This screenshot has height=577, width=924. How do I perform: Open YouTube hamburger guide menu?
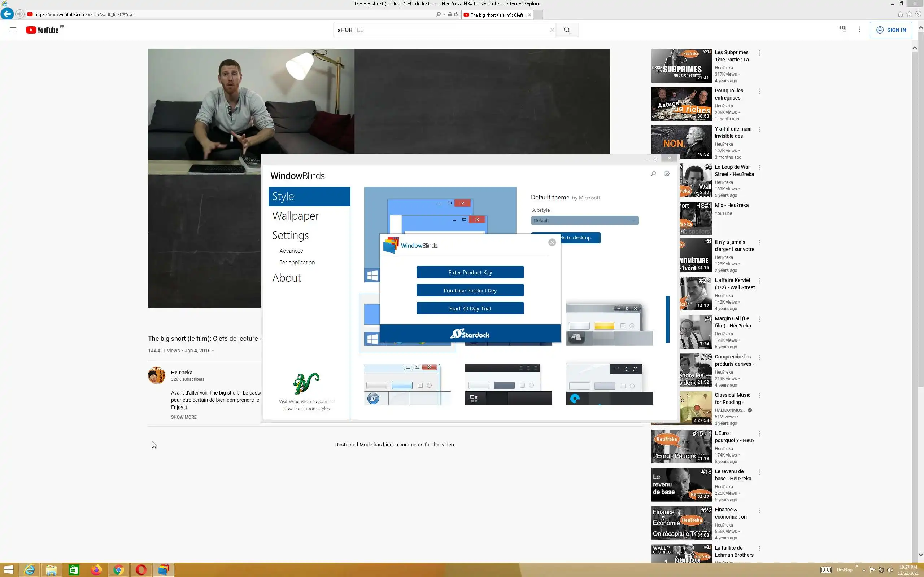pyautogui.click(x=13, y=30)
